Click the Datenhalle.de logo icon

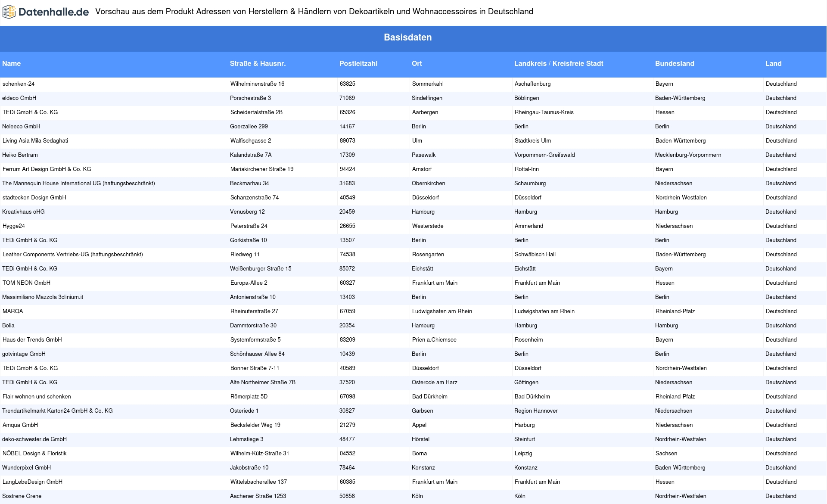(x=9, y=12)
